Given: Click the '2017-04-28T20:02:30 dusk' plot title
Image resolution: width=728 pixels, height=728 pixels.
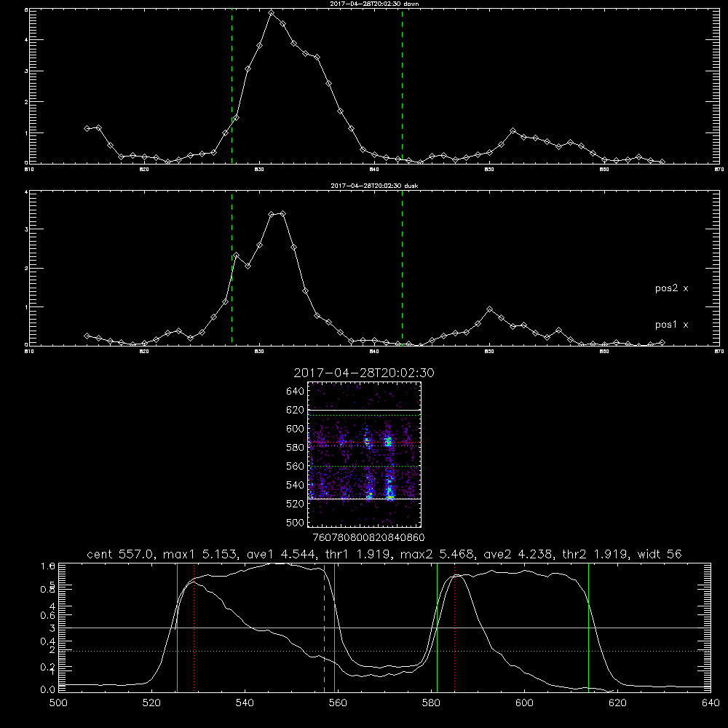Looking at the screenshot, I should click(x=374, y=186).
